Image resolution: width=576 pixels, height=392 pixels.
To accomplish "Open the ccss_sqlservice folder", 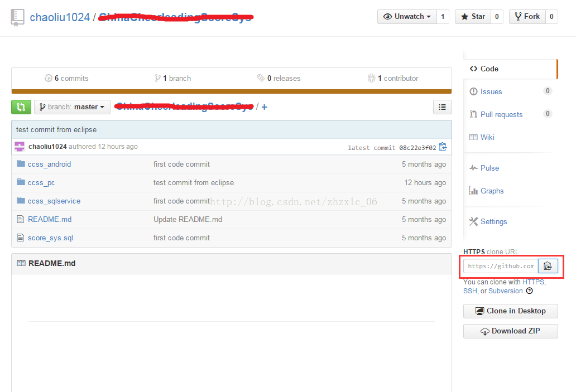I will (54, 201).
